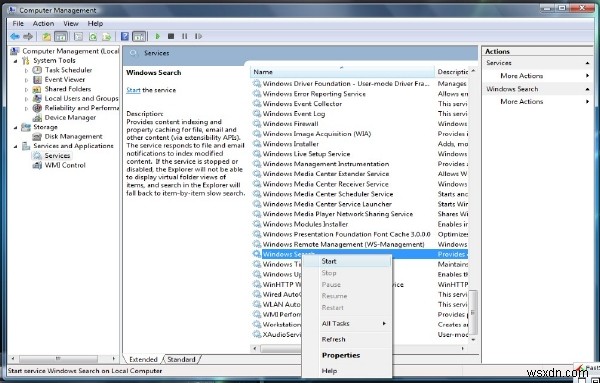Collapse the Services section in Actions pane
The image size is (600, 383).
[x=587, y=63]
